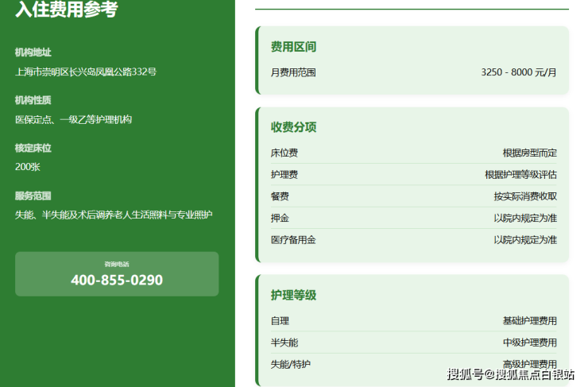Click the 半失能 row label
The width and height of the screenshot is (588, 387).
[284, 342]
